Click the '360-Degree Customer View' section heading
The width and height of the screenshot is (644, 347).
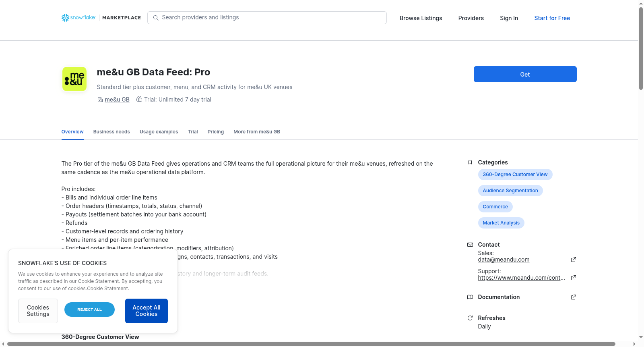tap(100, 337)
